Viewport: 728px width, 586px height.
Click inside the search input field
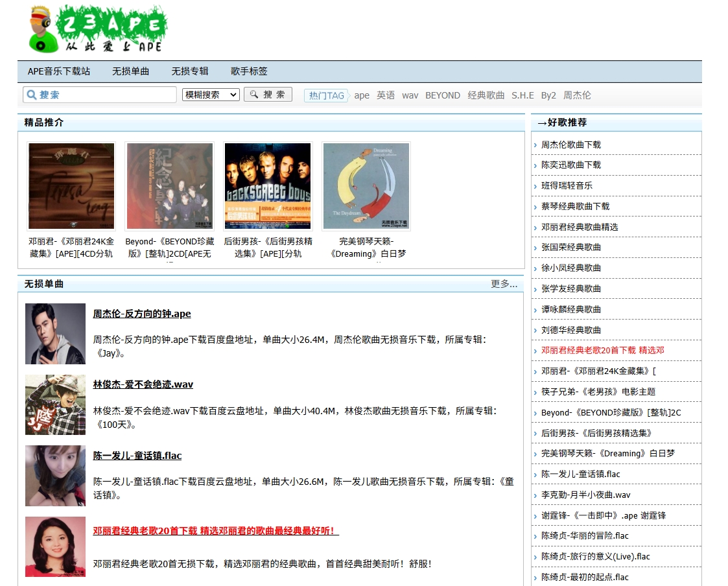tap(104, 95)
